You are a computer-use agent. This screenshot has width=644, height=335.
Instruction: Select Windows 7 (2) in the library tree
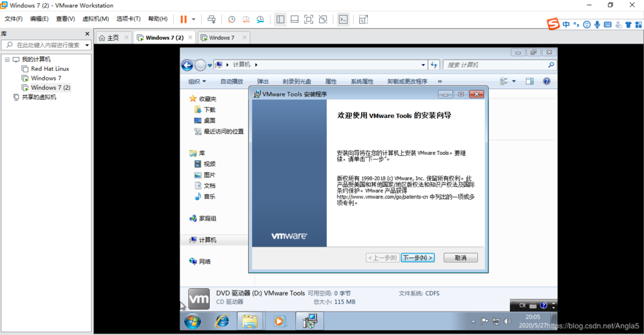click(50, 88)
